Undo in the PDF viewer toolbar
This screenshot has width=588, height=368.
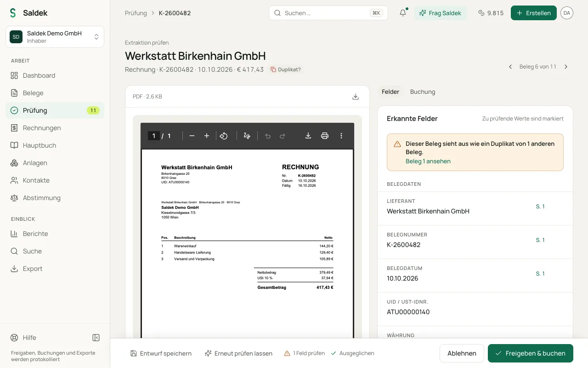tap(268, 136)
